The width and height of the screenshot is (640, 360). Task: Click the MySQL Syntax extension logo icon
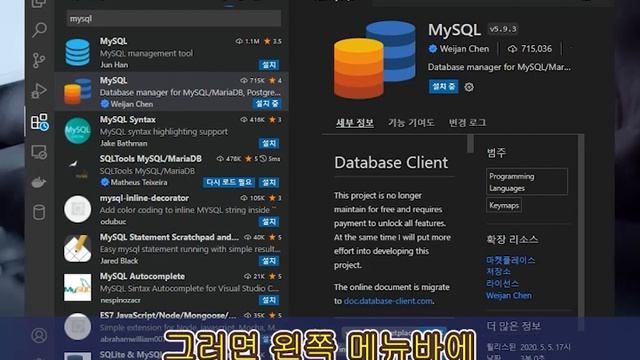pyautogui.click(x=78, y=131)
